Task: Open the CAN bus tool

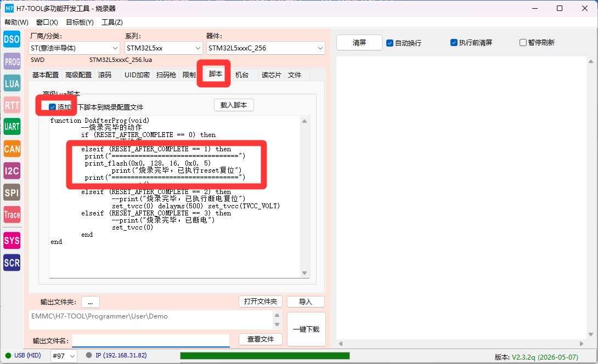Action: click(x=12, y=149)
